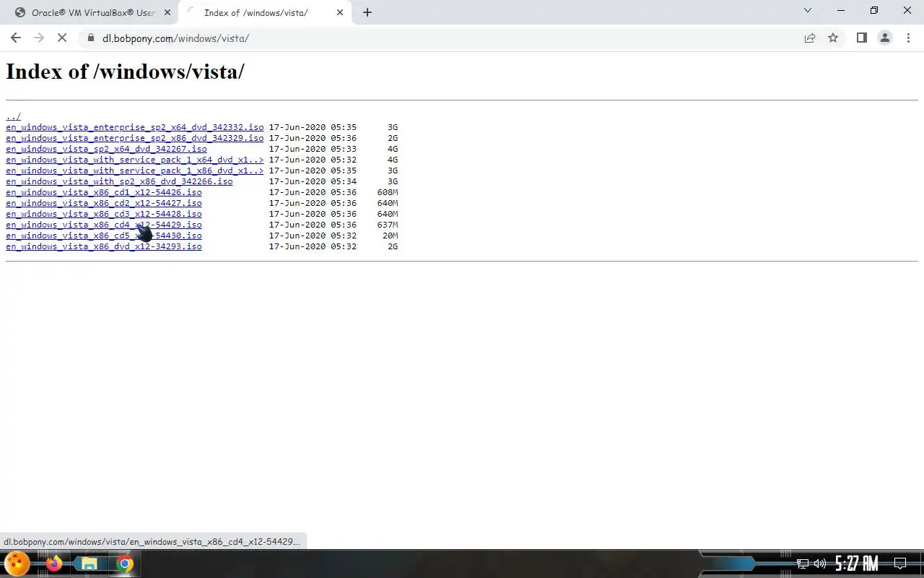Open the 5:27 AM taskbar clock
The width and height of the screenshot is (924, 578).
tap(856, 564)
